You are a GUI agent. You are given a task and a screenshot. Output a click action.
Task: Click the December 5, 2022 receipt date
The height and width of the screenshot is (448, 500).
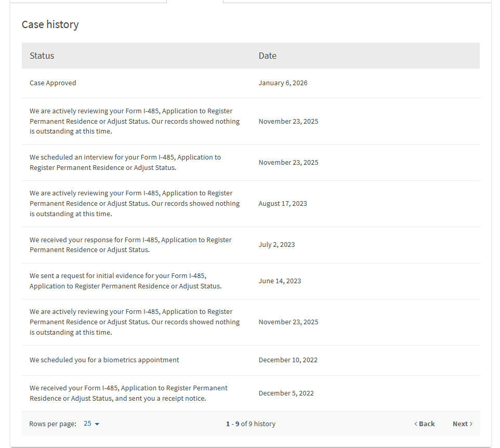(x=286, y=393)
